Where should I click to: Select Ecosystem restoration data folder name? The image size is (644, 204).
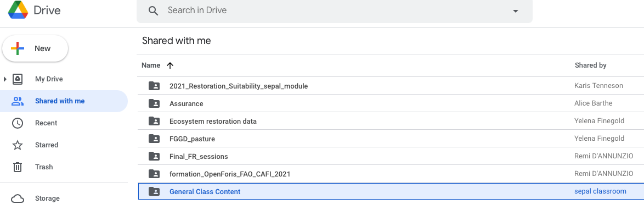tap(213, 122)
